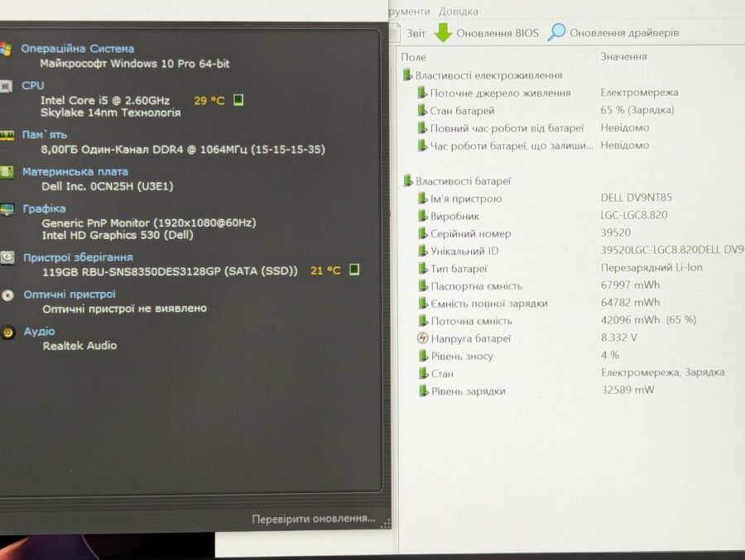This screenshot has width=745, height=560.
Task: Click the Майкрософт Windows 10 Pro 64-bit text
Action: point(135,64)
